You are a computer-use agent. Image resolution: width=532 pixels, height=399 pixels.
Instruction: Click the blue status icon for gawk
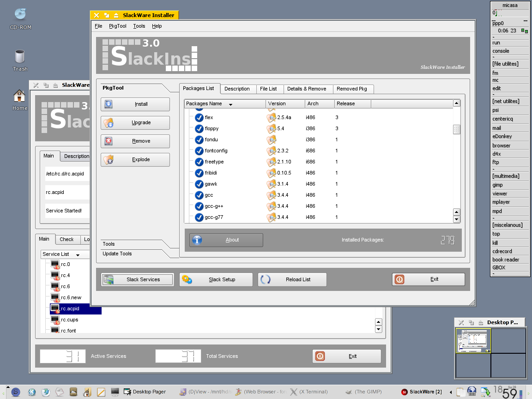click(199, 184)
